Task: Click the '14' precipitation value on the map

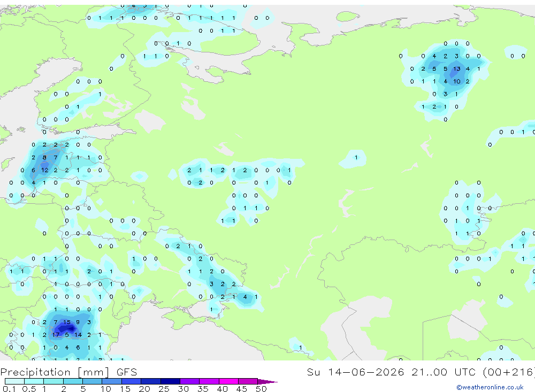Action: [x=78, y=335]
